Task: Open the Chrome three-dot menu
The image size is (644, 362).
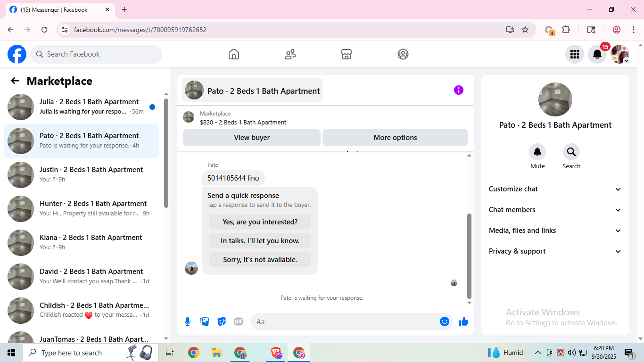Action: 634,30
